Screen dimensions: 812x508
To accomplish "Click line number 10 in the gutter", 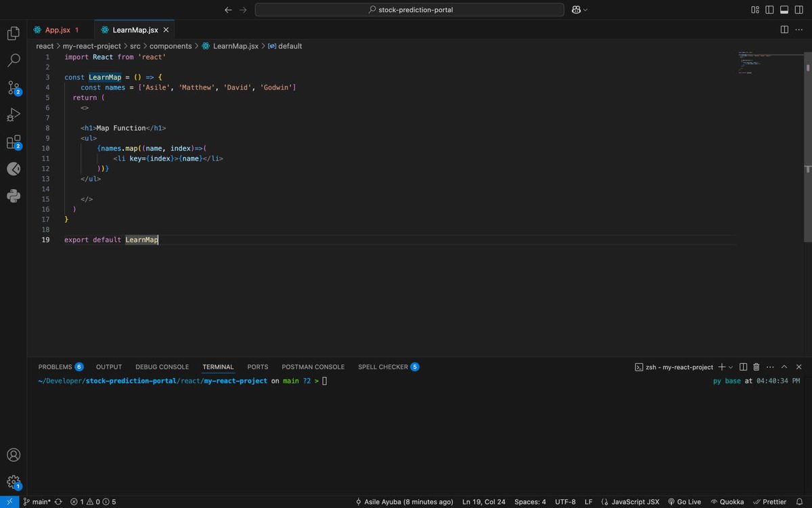I will coord(45,148).
